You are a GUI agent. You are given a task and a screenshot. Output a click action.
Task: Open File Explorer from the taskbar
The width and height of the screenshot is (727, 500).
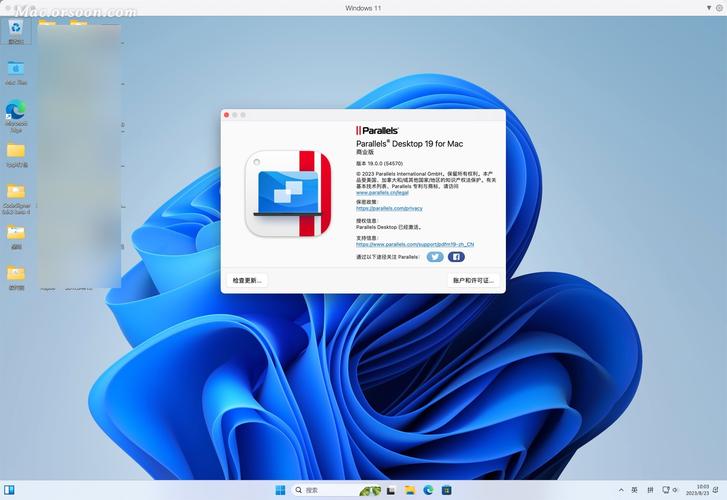click(409, 490)
